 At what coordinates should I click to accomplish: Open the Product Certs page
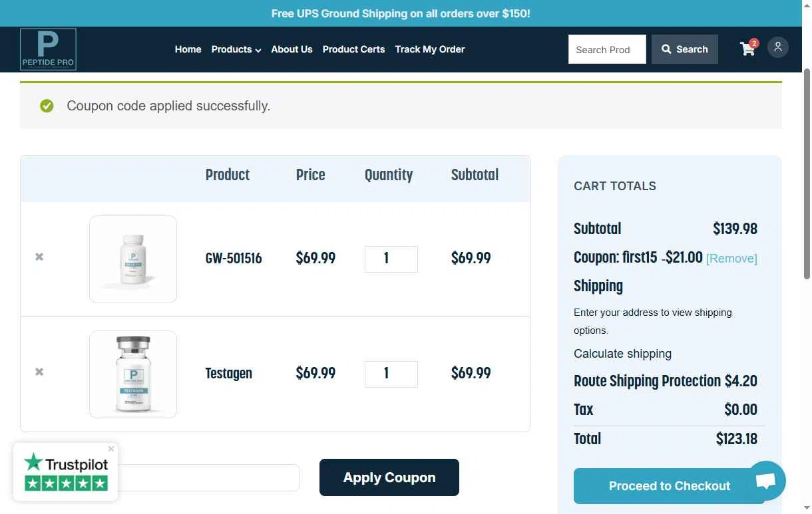click(353, 49)
